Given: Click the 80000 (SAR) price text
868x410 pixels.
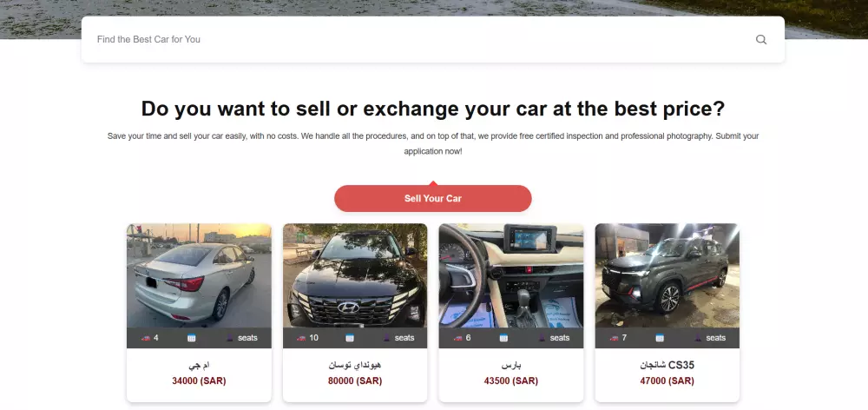Looking at the screenshot, I should tap(355, 381).
